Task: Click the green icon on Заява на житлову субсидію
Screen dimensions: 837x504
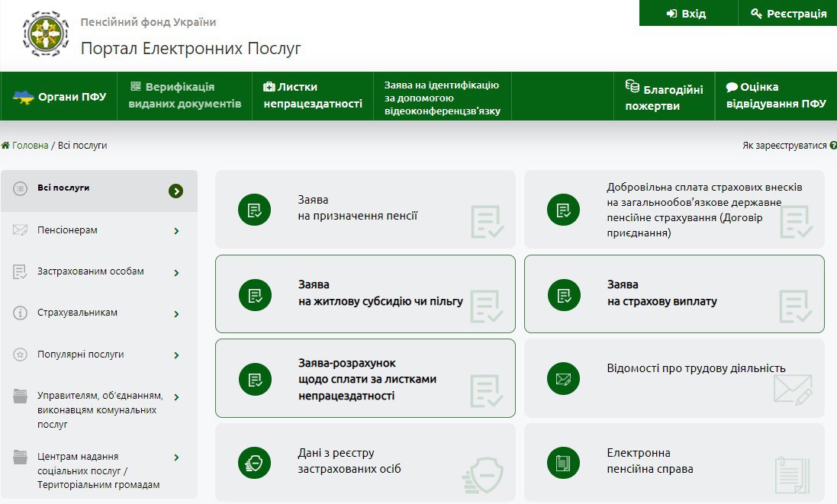Action: coord(254,294)
